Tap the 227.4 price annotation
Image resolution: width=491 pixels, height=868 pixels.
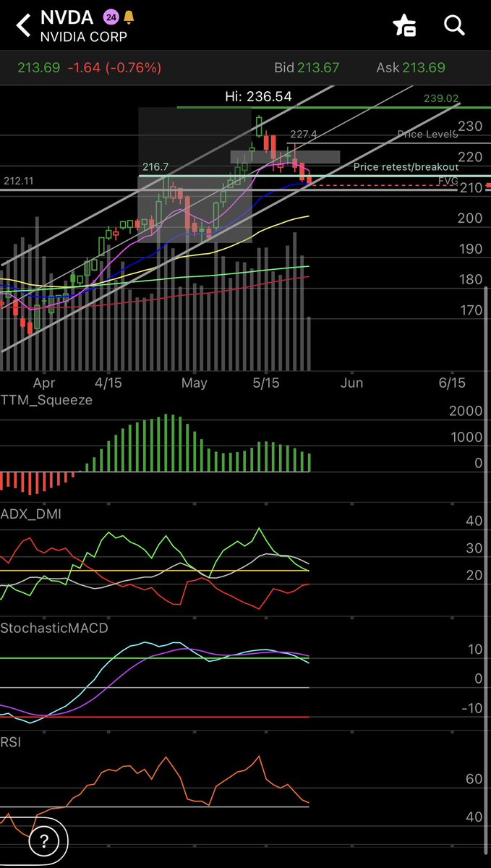tap(304, 134)
